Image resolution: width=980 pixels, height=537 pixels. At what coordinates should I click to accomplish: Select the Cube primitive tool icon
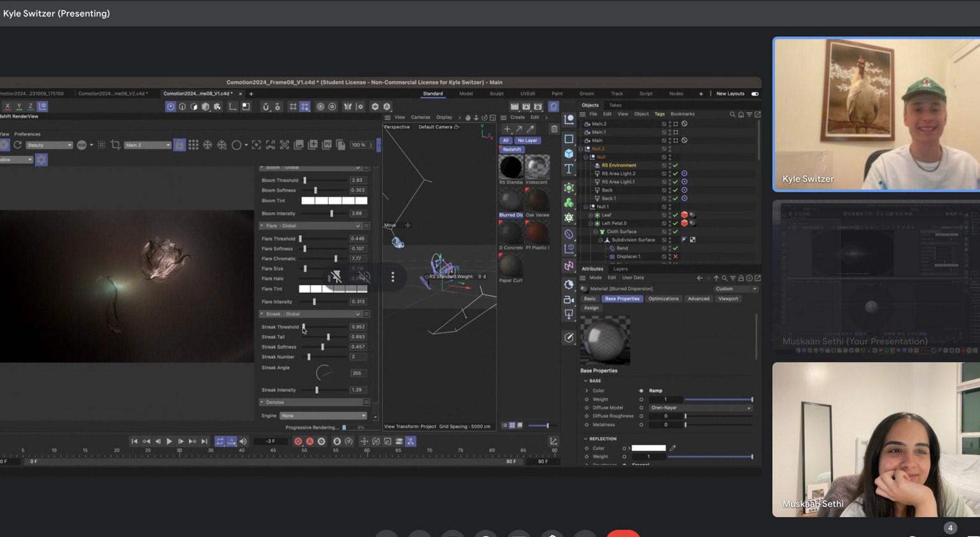pyautogui.click(x=569, y=154)
